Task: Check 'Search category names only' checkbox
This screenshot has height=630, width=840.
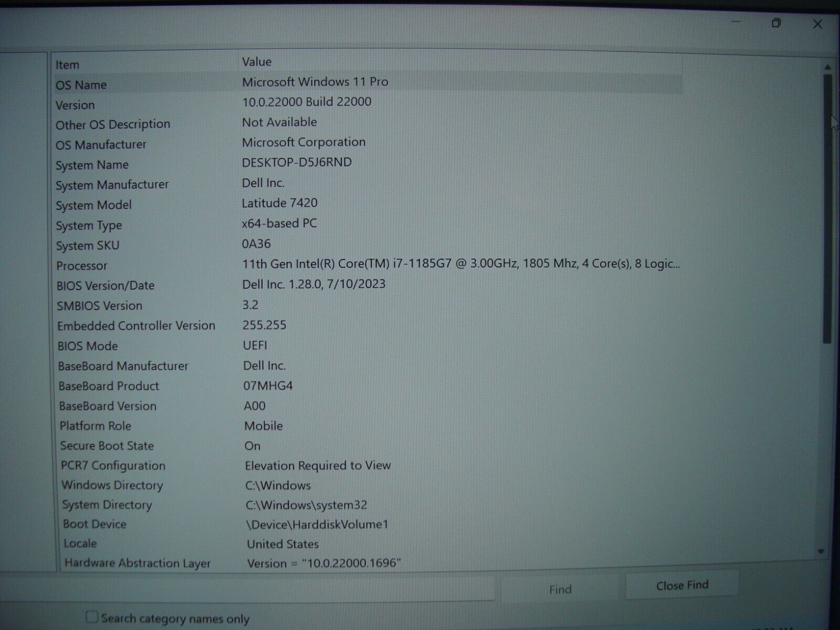Action: (92, 617)
